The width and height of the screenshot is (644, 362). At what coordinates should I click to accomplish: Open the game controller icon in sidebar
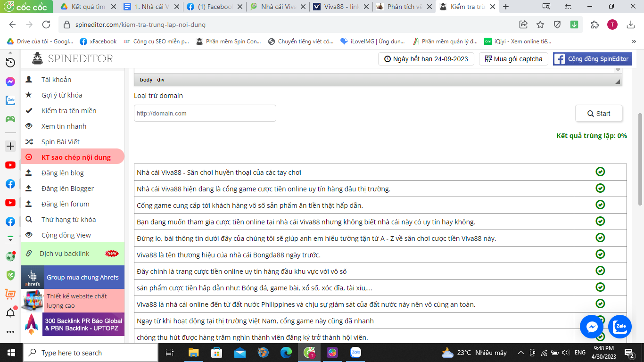[10, 119]
